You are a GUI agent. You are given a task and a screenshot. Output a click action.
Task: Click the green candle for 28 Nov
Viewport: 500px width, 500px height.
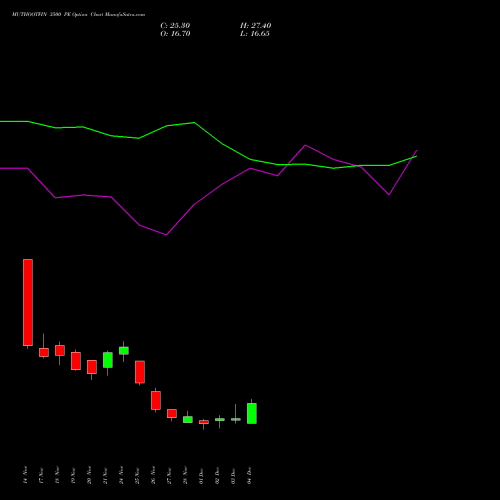pos(188,419)
